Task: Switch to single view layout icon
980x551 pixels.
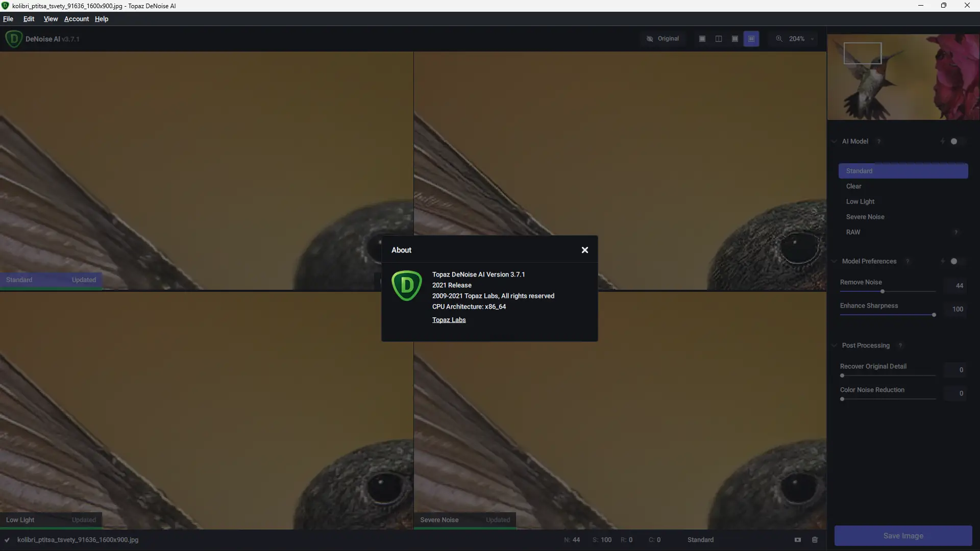Action: click(702, 39)
